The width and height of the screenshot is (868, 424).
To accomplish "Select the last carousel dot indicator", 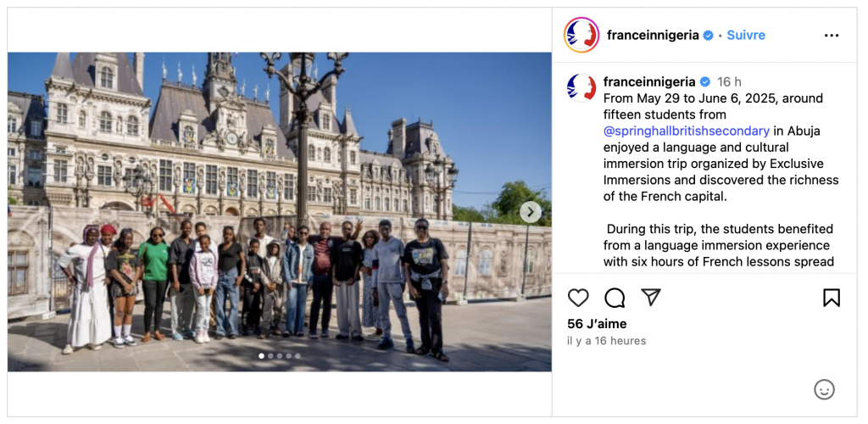I will point(298,356).
